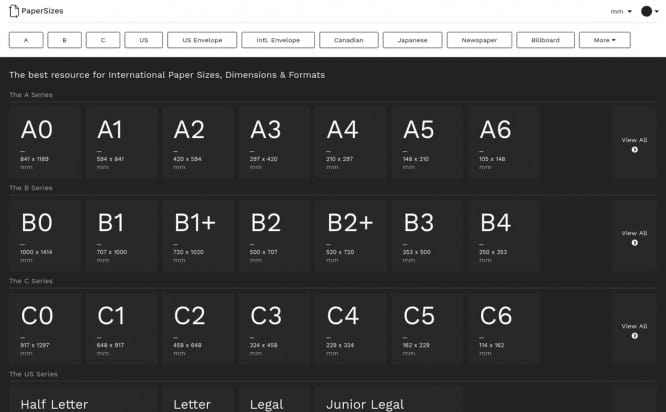Expand the More menu button

[x=604, y=40]
